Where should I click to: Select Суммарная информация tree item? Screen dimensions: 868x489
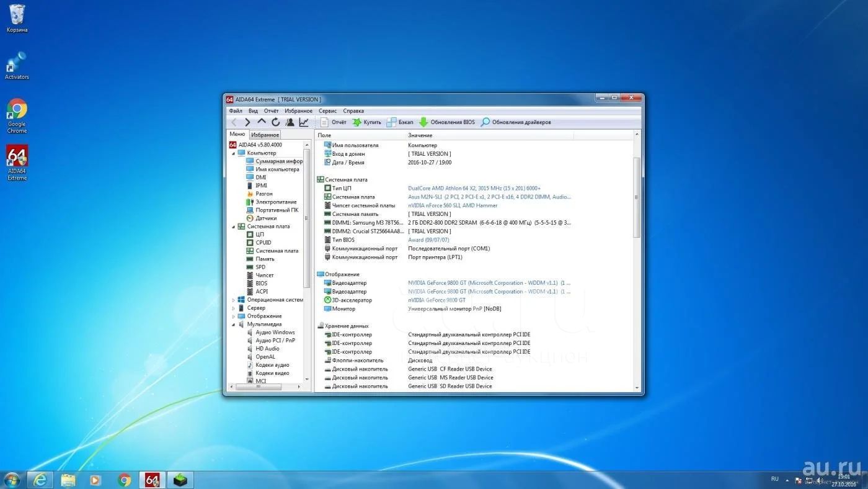click(274, 161)
